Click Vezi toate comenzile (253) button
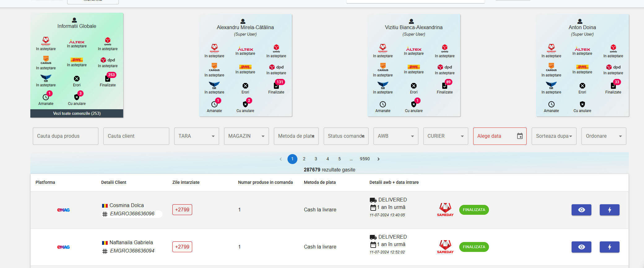The image size is (644, 268). tap(77, 114)
